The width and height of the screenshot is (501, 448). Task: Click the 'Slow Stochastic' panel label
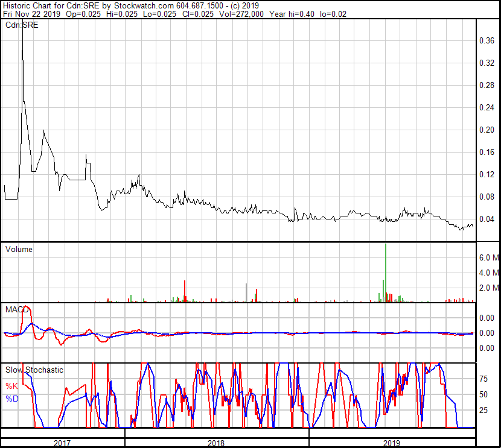coord(34,370)
